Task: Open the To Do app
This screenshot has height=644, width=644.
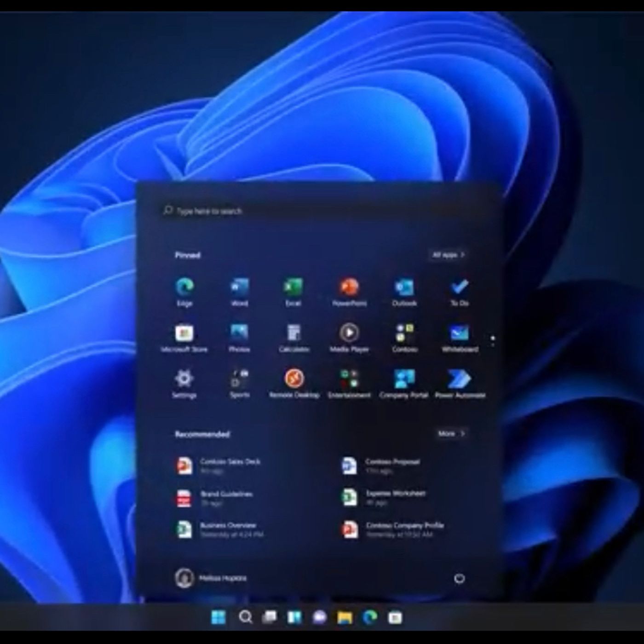Action: tap(459, 292)
